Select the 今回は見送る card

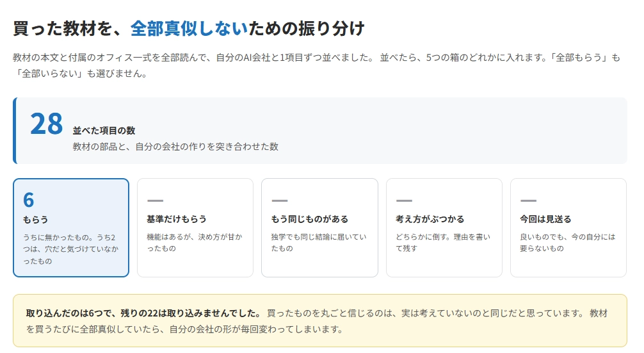(568, 227)
